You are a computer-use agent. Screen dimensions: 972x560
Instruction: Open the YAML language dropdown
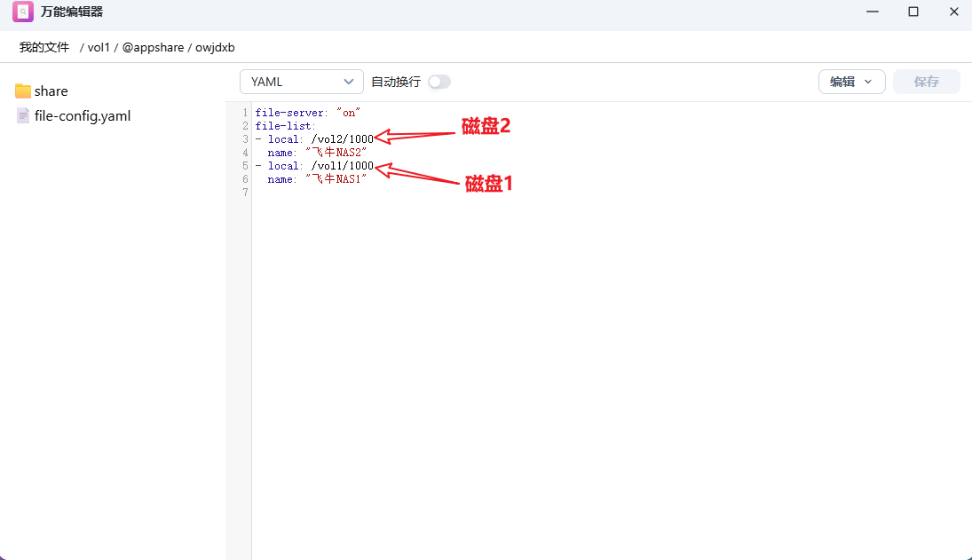(x=301, y=82)
